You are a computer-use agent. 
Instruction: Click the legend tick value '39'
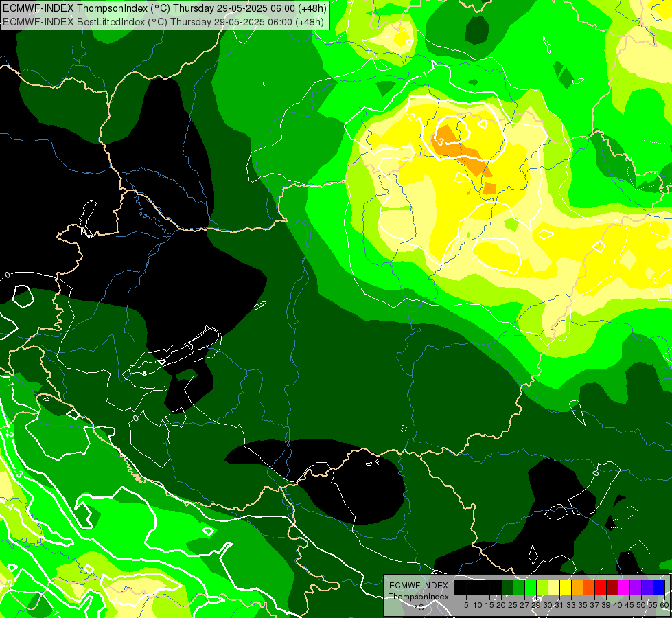(606, 605)
